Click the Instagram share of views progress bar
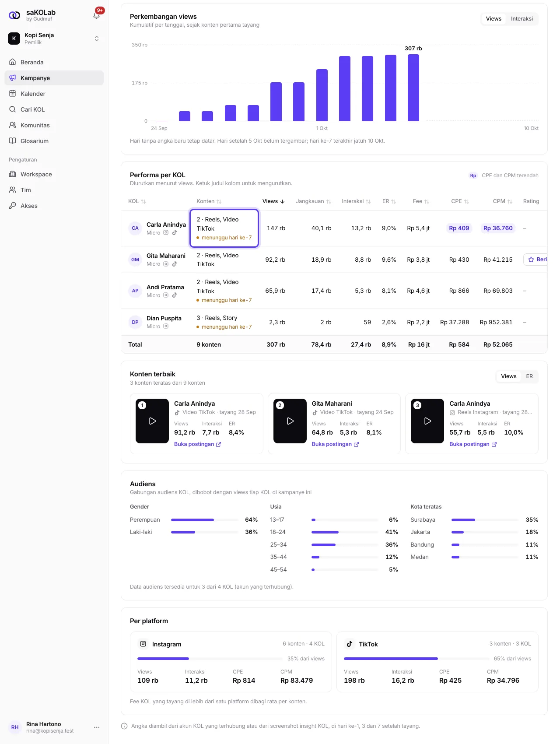 210,659
